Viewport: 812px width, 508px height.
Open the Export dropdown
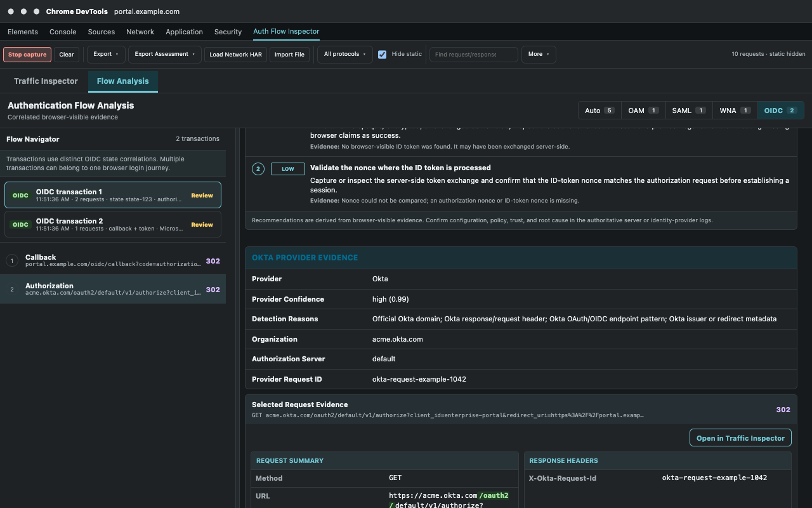coord(106,55)
